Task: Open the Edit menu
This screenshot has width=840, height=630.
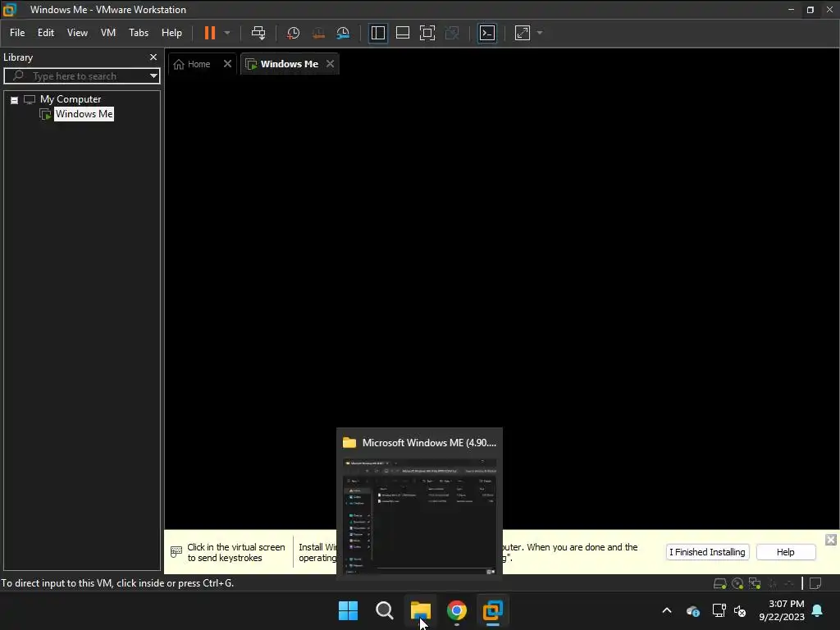Action: pos(46,33)
